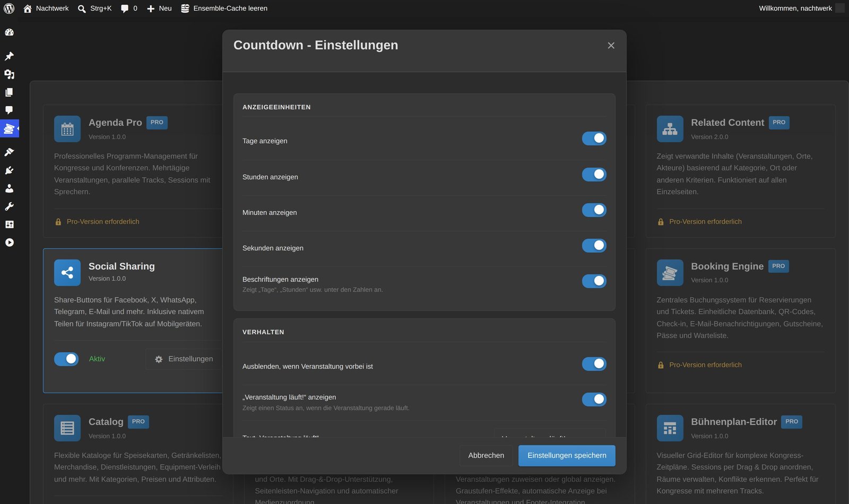The width and height of the screenshot is (849, 504).
Task: Click the Bühnenplan-Editor grid icon
Action: click(670, 428)
